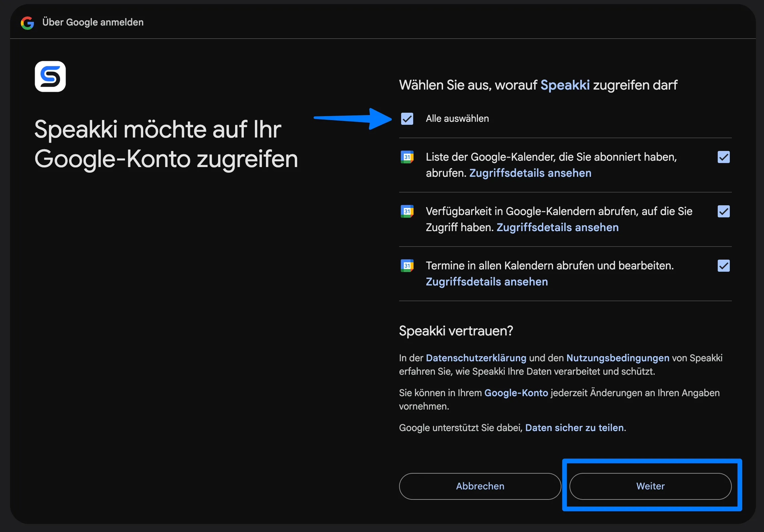Open 'Zugriffsdetails ansehen' for Verfügbarkeit permission
The height and width of the screenshot is (532, 764).
click(557, 227)
